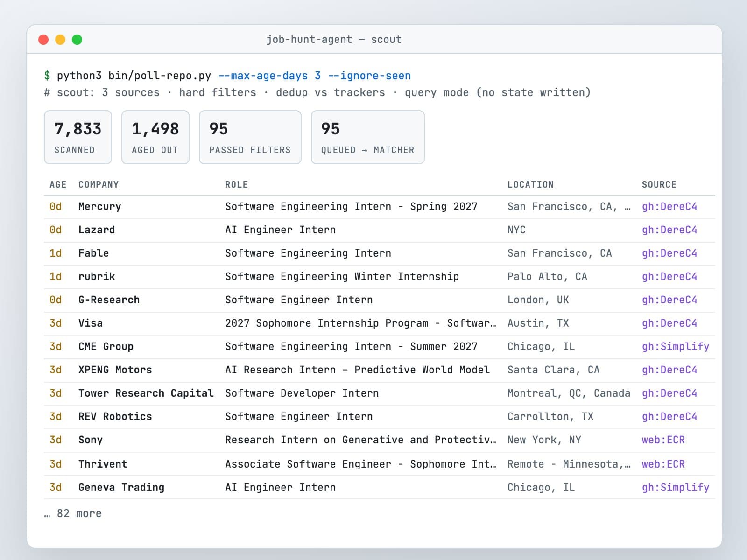Select the 1,498 AGED OUT stat card
The width and height of the screenshot is (747, 560).
pyautogui.click(x=155, y=137)
